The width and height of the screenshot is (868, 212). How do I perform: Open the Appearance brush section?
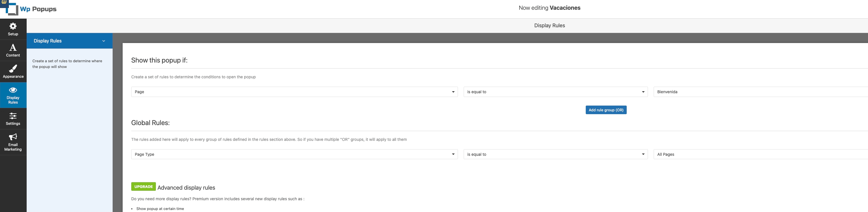click(x=13, y=71)
